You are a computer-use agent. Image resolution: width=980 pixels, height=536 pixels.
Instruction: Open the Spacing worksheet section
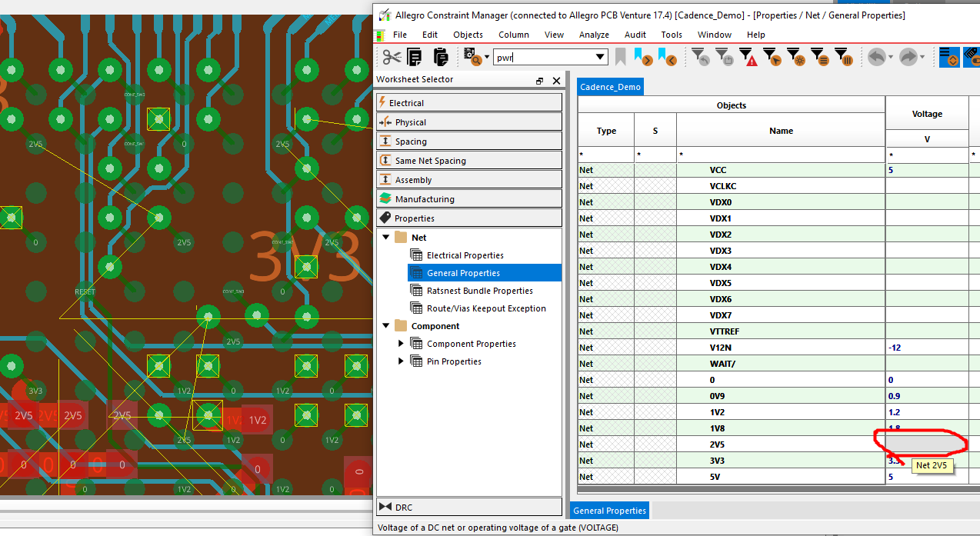point(469,141)
